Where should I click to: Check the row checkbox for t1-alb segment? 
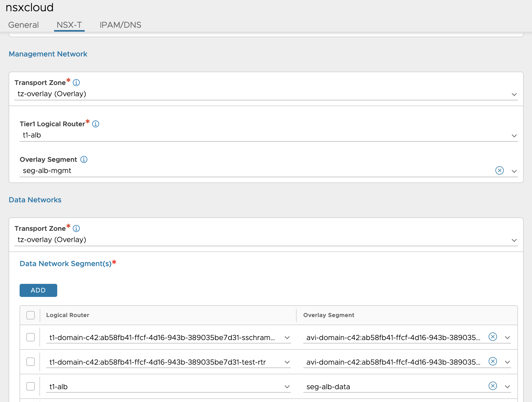[x=30, y=386]
